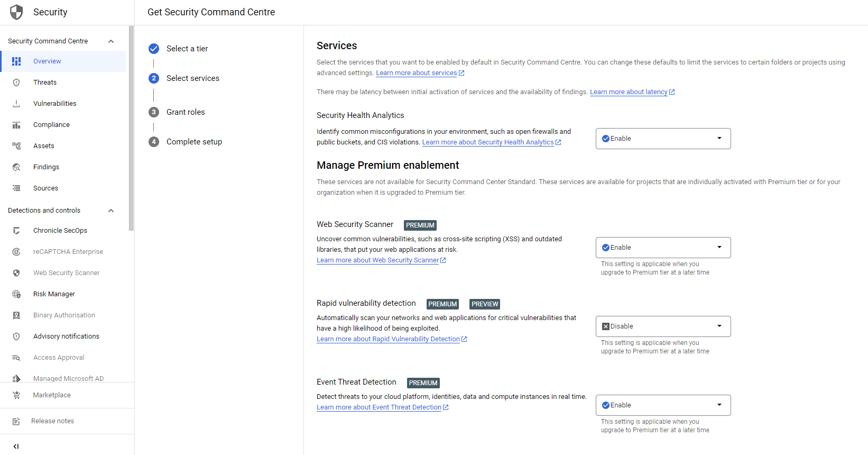Image resolution: width=868 pixels, height=455 pixels.
Task: Click the completed checkmark for Select a tier
Action: 154,49
